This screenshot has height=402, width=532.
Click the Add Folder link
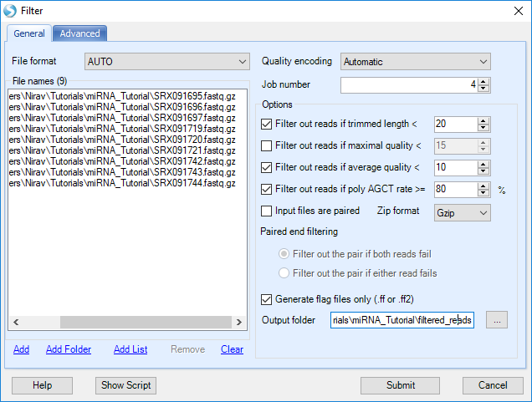coord(69,349)
